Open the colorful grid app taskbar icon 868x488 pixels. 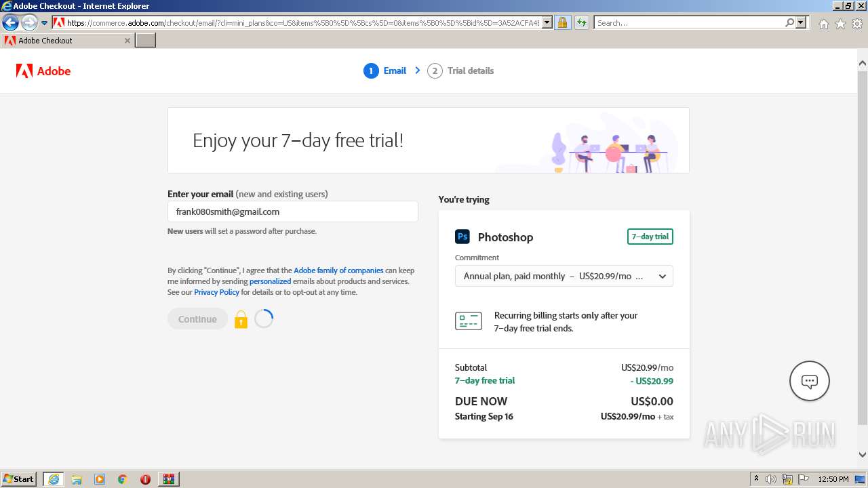[168, 479]
